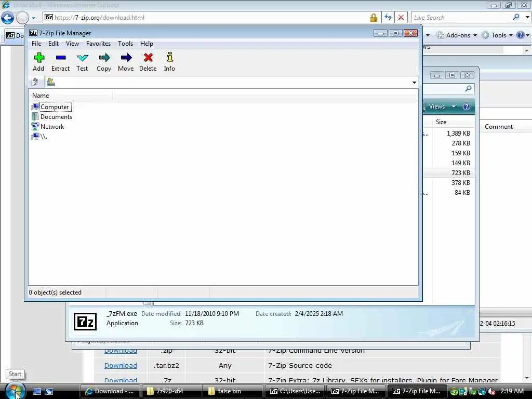This screenshot has width=532, height=399.
Task: Switch to the Download Internet Explorer taskbar button
Action: click(x=110, y=391)
